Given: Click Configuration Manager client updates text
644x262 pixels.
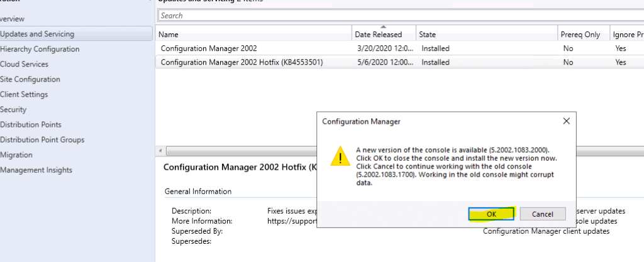Looking at the screenshot, I should [547, 231].
